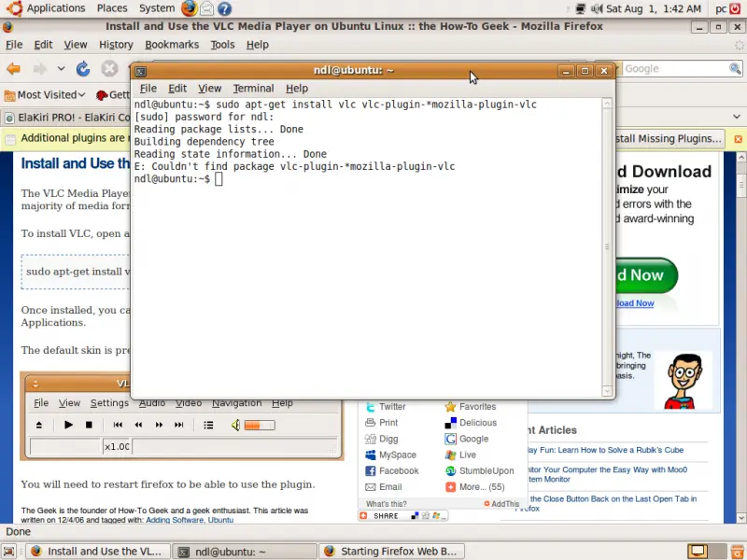Open the history dropdown arrow beside Forward
Screen dimensions: 747x560
(61, 69)
